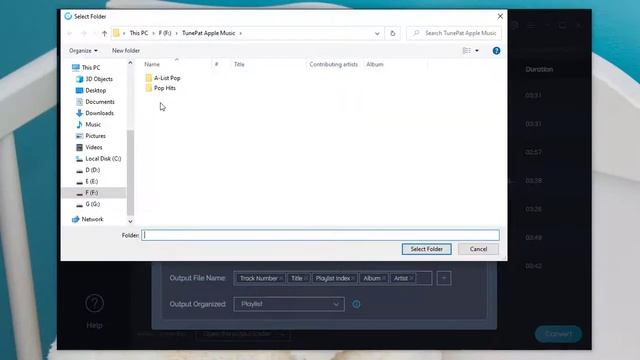This screenshot has height=360, width=640.
Task: Remove Title tag from output file name
Action: point(306,279)
